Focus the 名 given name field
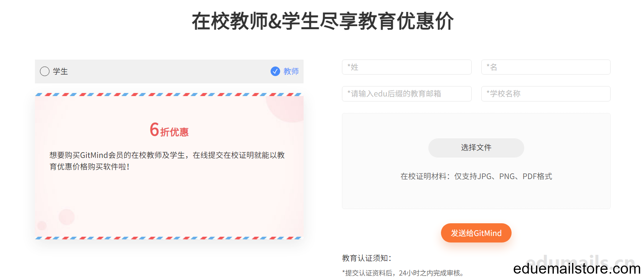Viewport: 644px width, 279px height. pos(546,67)
